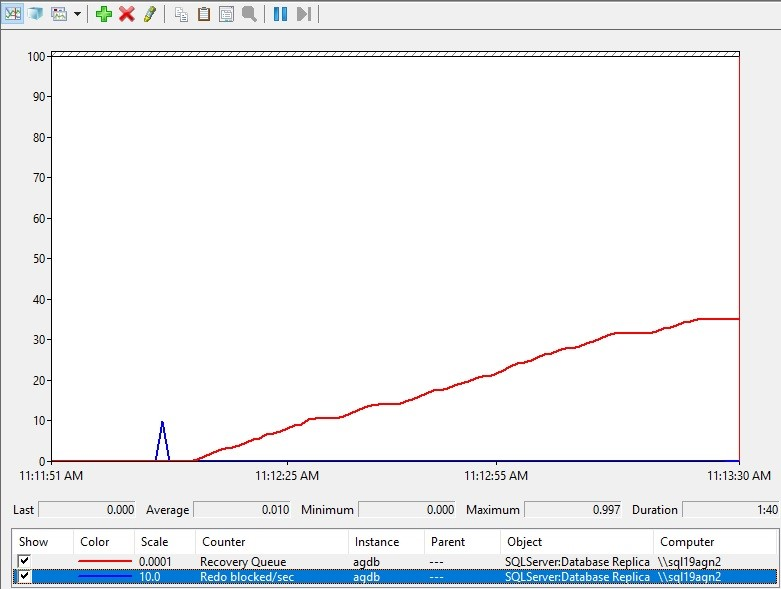Image resolution: width=781 pixels, height=589 pixels.
Task: Sort by the Instance column header
Action: (375, 541)
